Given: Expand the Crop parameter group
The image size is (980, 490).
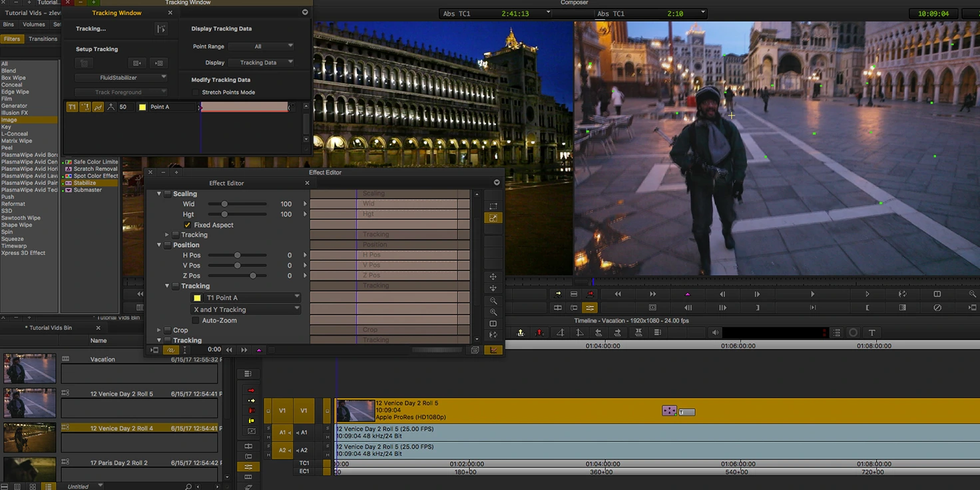Looking at the screenshot, I should pyautogui.click(x=159, y=330).
